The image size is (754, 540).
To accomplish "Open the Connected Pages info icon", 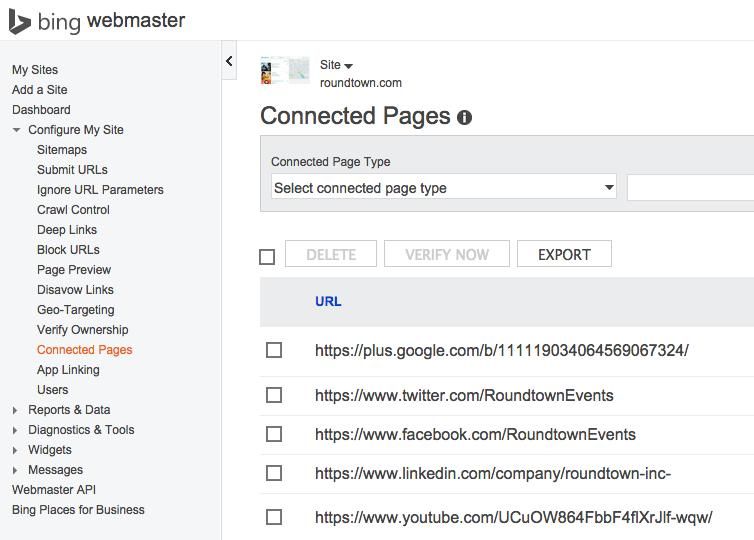I will tap(464, 117).
